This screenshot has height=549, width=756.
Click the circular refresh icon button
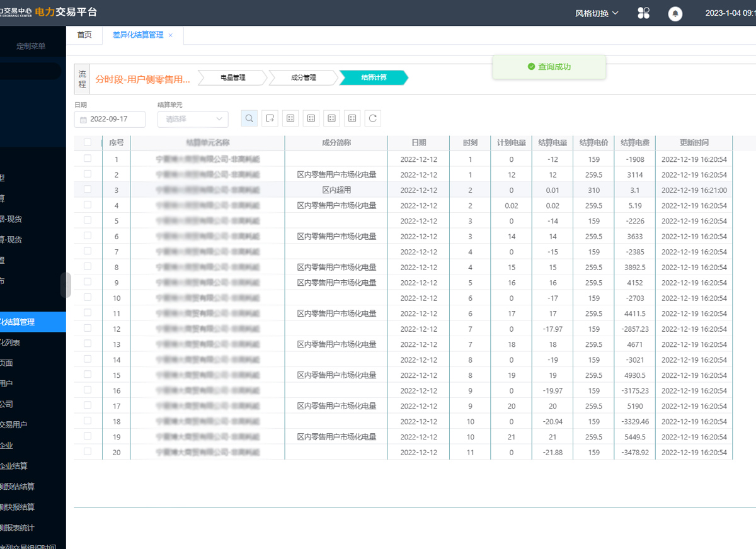pyautogui.click(x=373, y=118)
